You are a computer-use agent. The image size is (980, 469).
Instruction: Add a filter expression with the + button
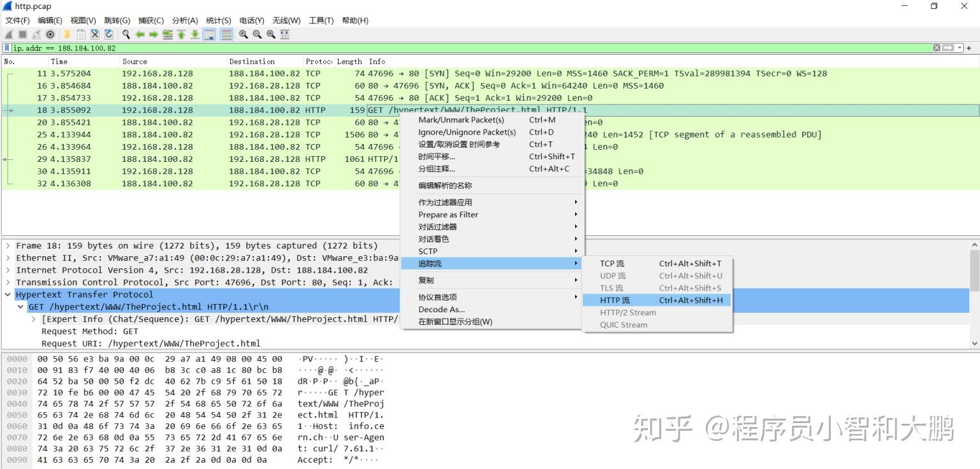click(970, 47)
